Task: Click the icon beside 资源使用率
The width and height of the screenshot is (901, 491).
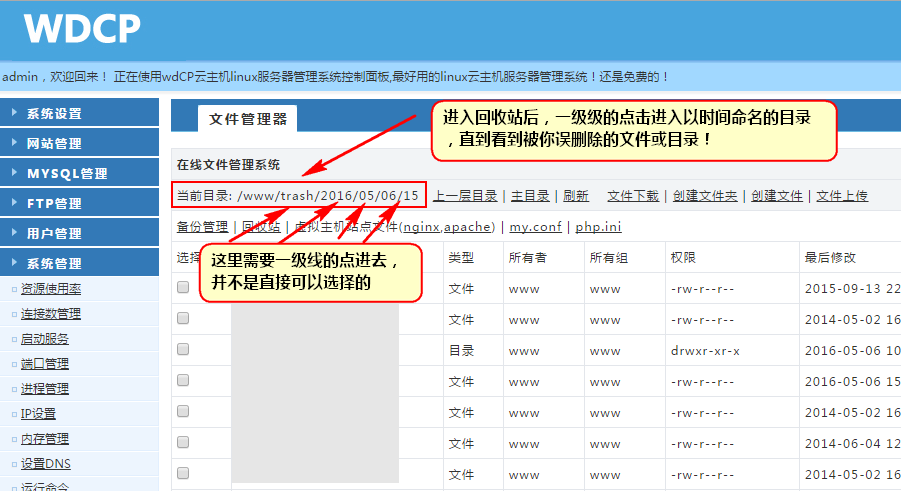Action: click(x=13, y=289)
